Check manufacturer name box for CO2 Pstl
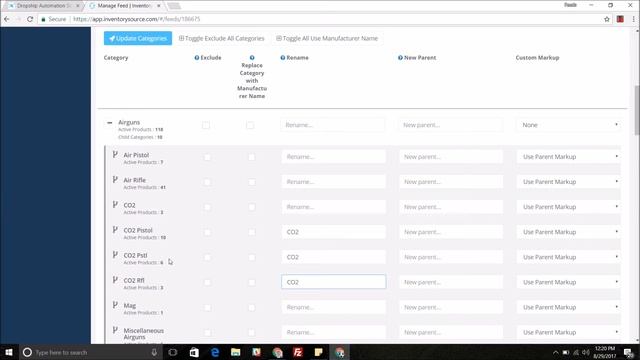Viewport: 640px width, 360px height. (x=251, y=258)
